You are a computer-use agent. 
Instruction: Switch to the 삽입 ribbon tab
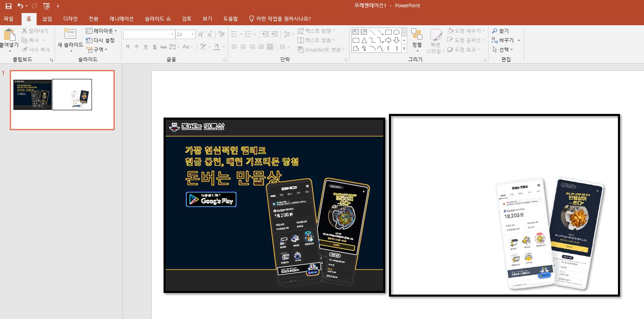pos(47,19)
